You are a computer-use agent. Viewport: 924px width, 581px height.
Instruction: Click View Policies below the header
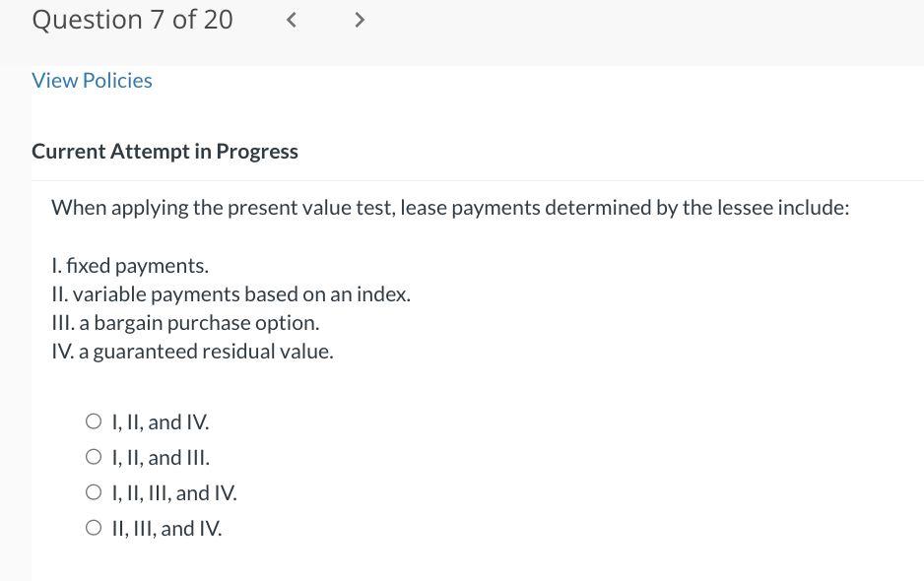click(92, 80)
